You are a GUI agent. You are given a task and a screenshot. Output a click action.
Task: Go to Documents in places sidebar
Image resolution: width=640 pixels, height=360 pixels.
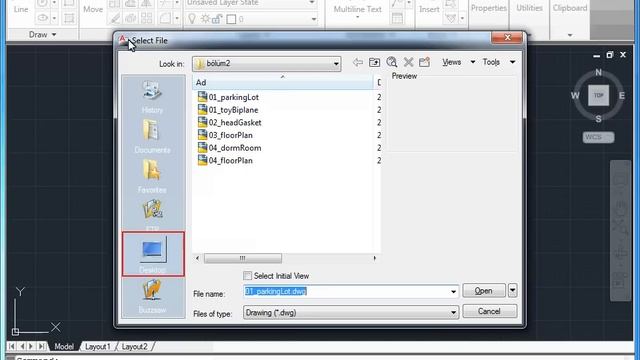pos(153,137)
